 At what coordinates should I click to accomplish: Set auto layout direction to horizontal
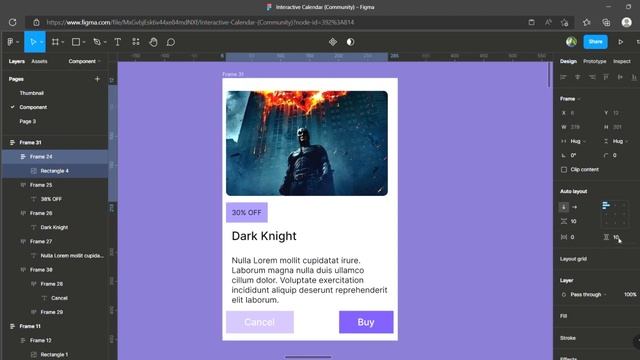click(x=575, y=207)
